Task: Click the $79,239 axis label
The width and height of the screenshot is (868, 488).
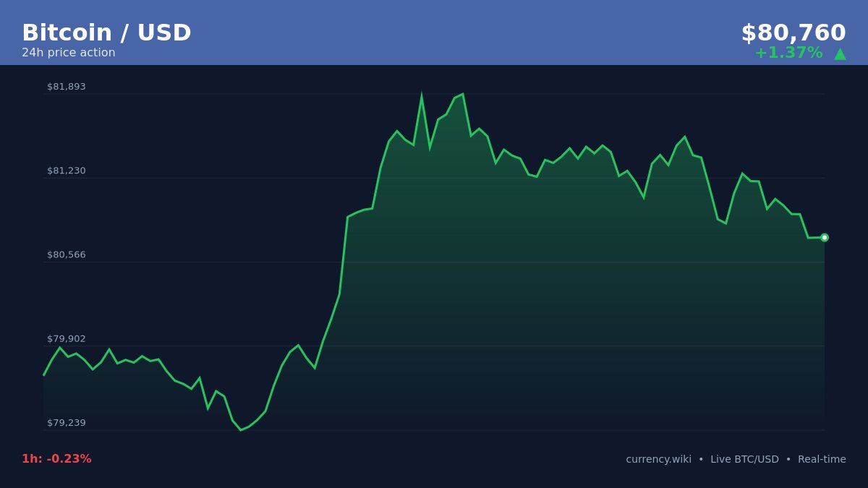Action: (67, 422)
